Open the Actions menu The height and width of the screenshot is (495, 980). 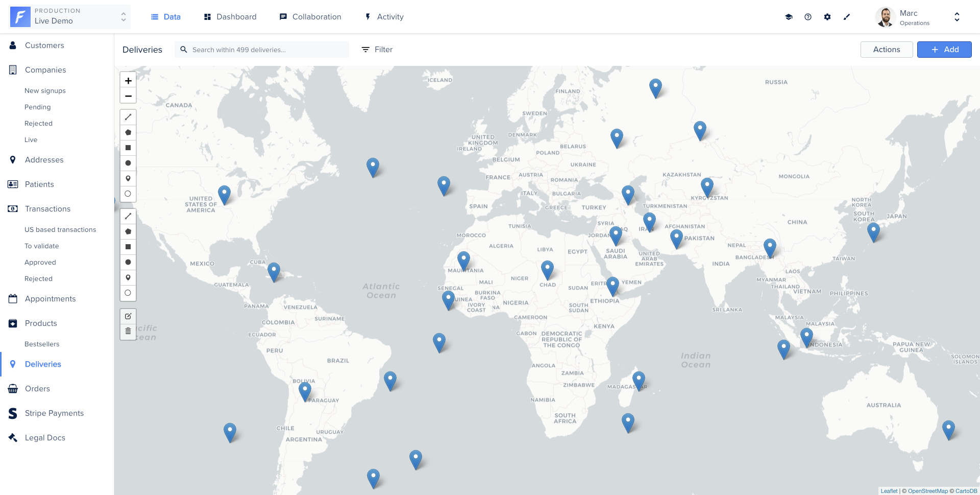pyautogui.click(x=886, y=50)
